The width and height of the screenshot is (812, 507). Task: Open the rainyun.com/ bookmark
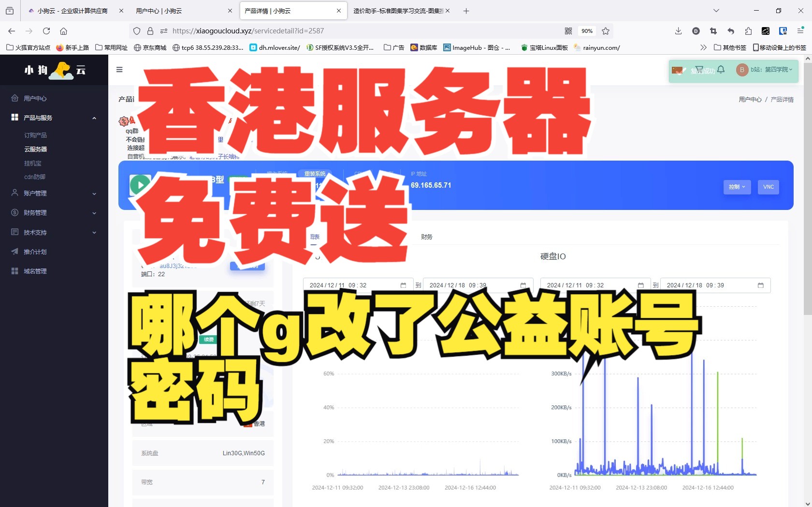pyautogui.click(x=597, y=47)
